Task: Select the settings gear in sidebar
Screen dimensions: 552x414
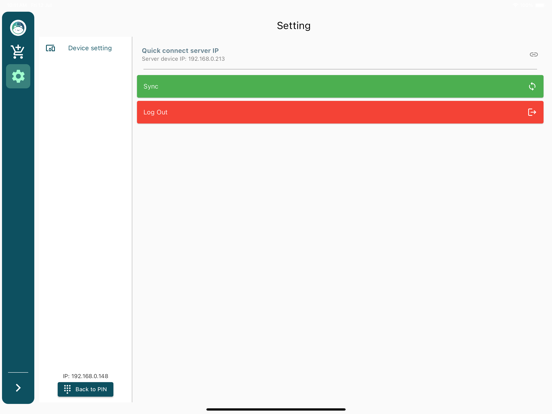Action: point(18,76)
